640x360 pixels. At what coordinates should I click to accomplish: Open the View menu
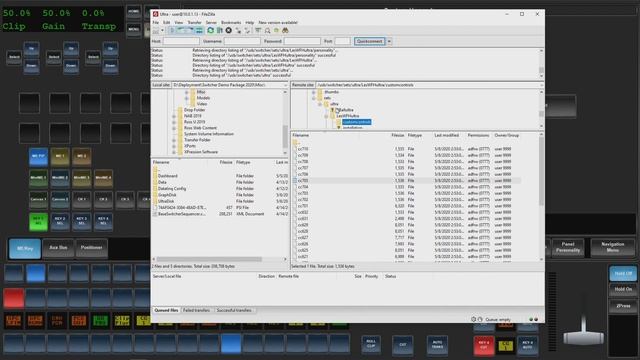179,22
